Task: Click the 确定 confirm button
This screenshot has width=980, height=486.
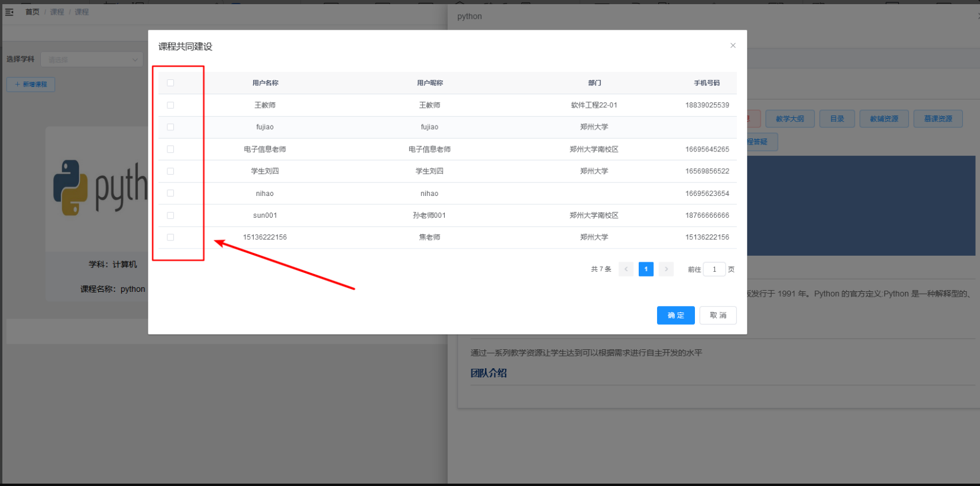Action: click(675, 316)
